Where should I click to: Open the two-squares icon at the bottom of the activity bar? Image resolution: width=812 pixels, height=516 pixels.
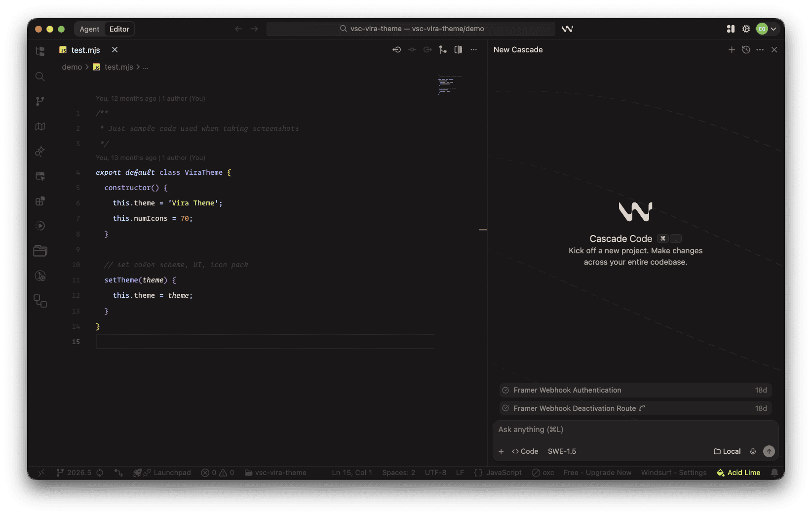coord(40,301)
